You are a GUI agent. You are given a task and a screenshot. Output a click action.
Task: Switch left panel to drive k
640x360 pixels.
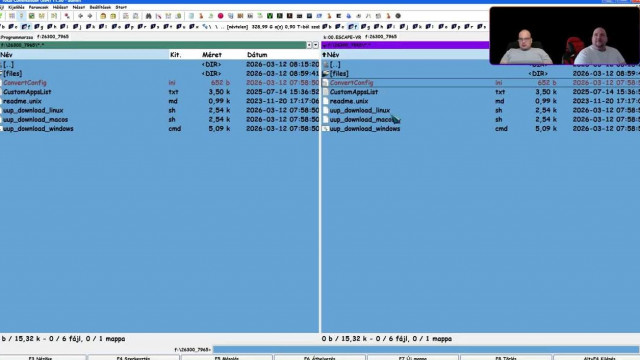point(89,27)
